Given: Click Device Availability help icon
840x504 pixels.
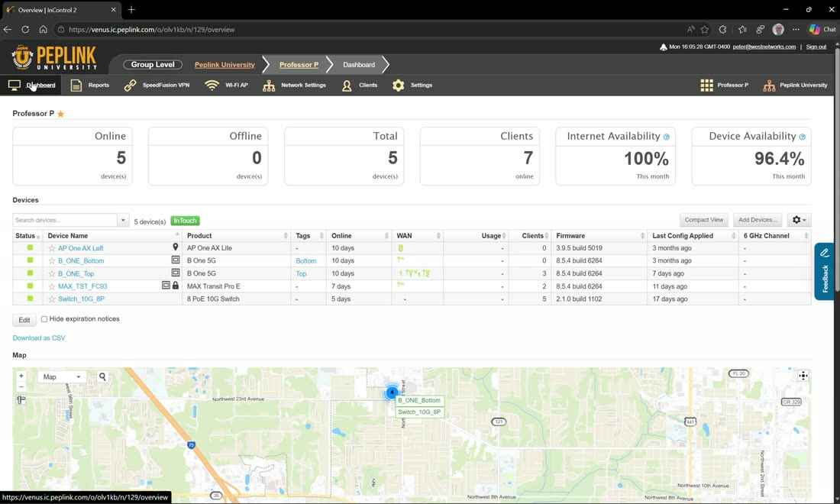Looking at the screenshot, I should point(802,137).
